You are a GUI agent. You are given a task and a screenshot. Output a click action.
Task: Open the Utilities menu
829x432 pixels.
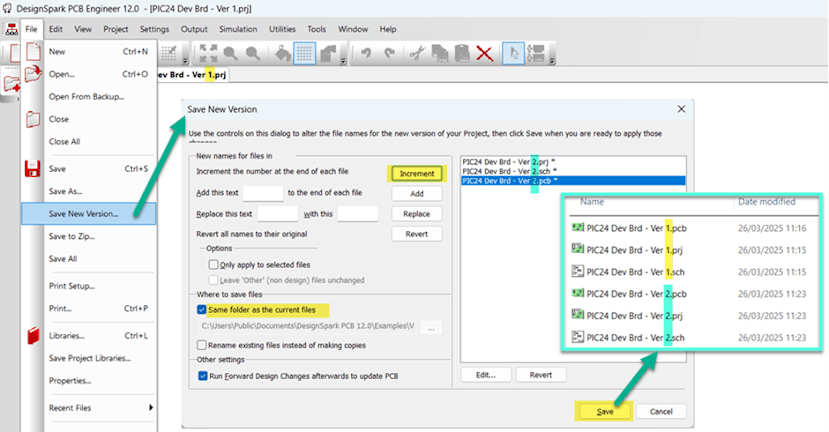point(282,29)
